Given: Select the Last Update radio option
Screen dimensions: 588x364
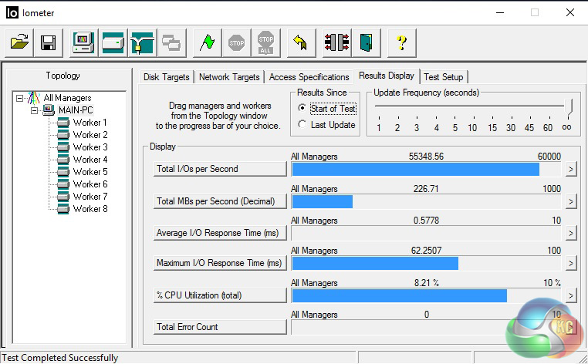Looking at the screenshot, I should 302,125.
